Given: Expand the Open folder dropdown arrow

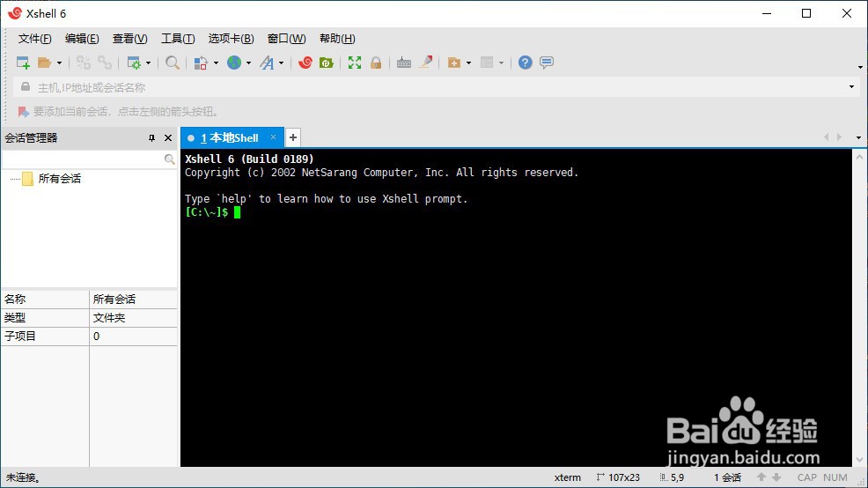Looking at the screenshot, I should click(59, 63).
